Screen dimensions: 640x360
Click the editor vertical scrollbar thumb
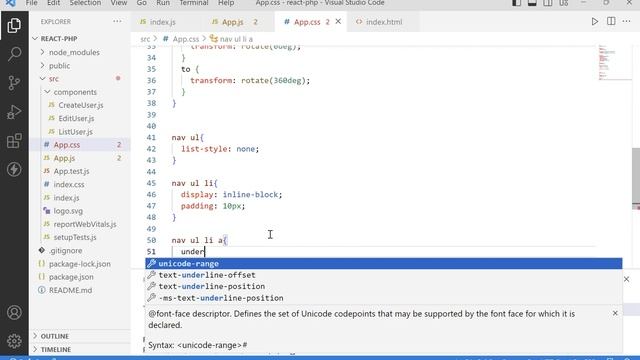[636, 176]
